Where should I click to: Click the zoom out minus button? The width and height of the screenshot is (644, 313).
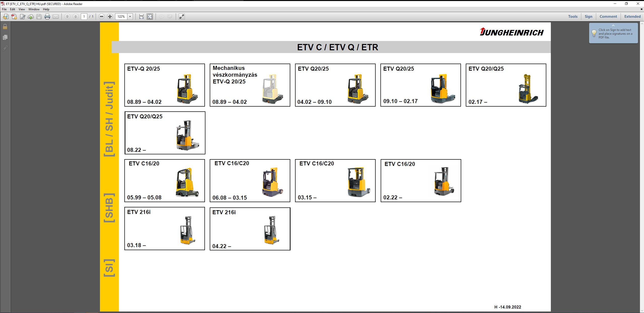click(x=101, y=17)
